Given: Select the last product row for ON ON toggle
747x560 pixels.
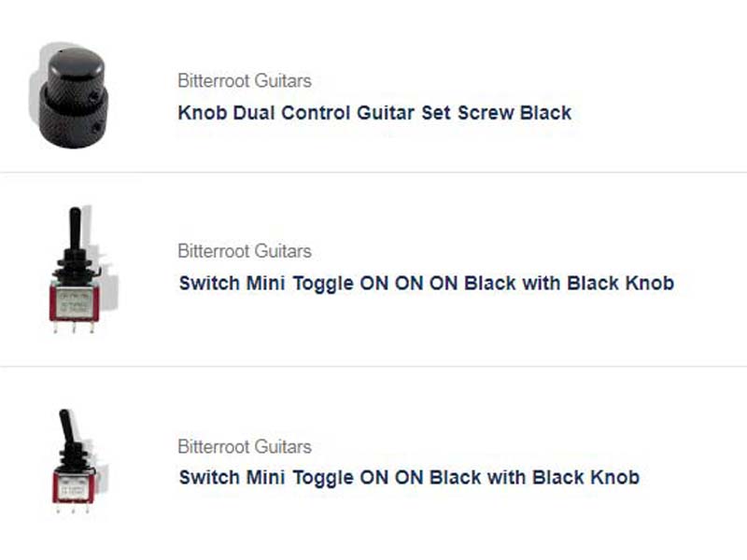Looking at the screenshot, I should coord(373,463).
